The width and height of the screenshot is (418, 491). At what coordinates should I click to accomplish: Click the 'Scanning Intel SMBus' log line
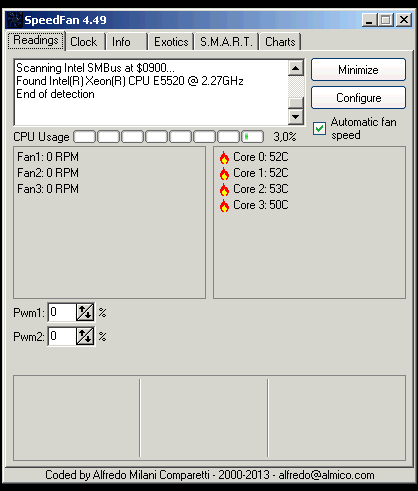click(95, 68)
